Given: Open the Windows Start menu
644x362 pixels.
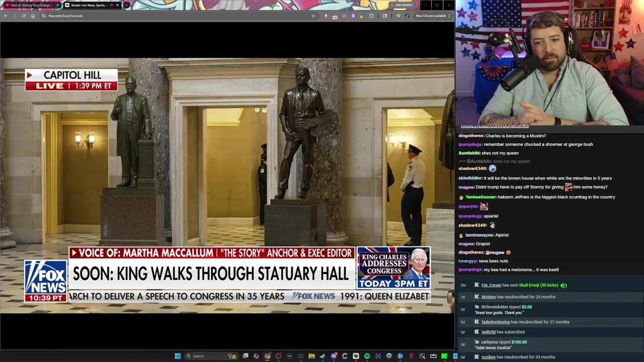Looking at the screenshot, I should [178, 356].
